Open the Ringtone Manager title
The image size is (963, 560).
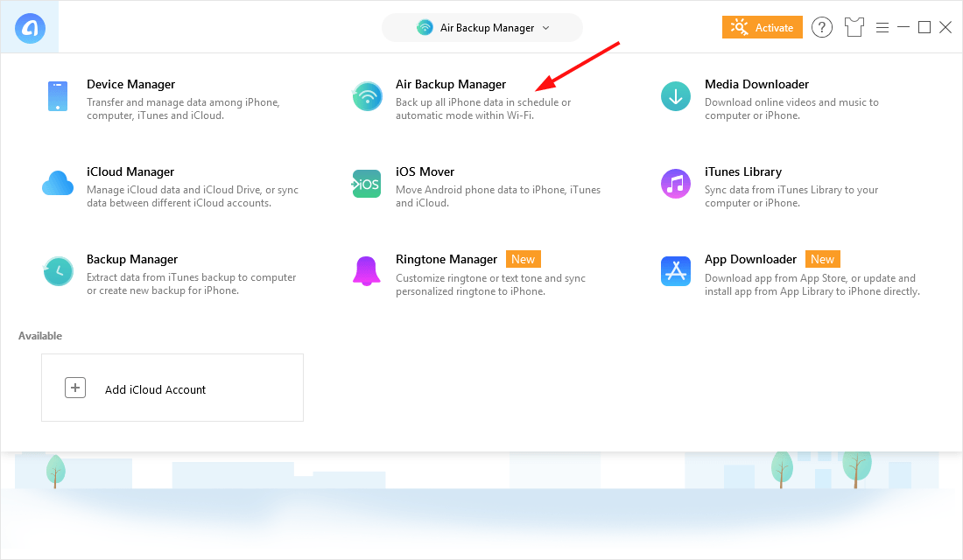coord(446,259)
